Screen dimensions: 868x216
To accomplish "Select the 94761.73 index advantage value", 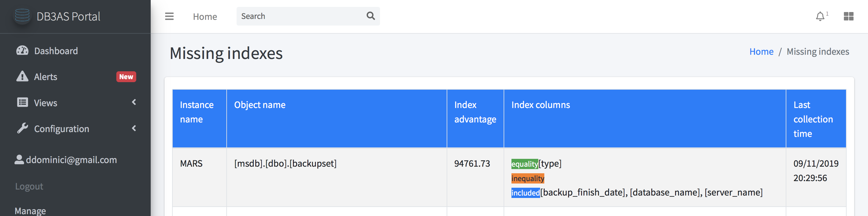I will [472, 164].
